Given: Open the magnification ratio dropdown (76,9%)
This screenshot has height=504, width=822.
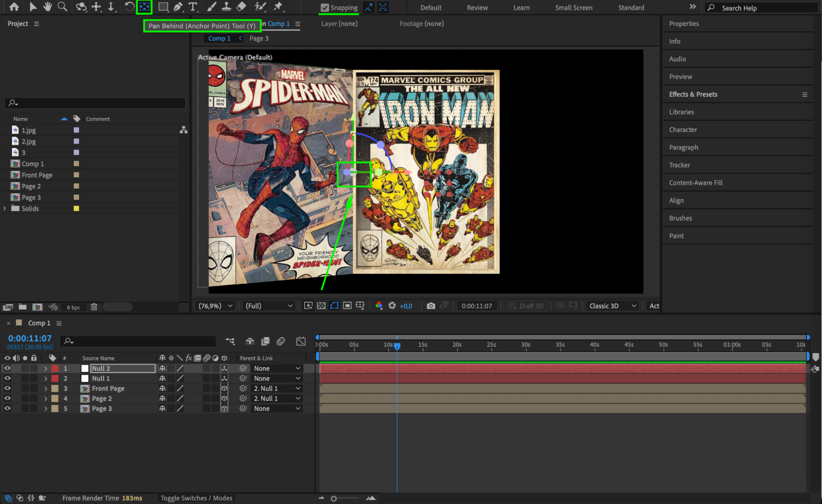Looking at the screenshot, I should coord(215,306).
